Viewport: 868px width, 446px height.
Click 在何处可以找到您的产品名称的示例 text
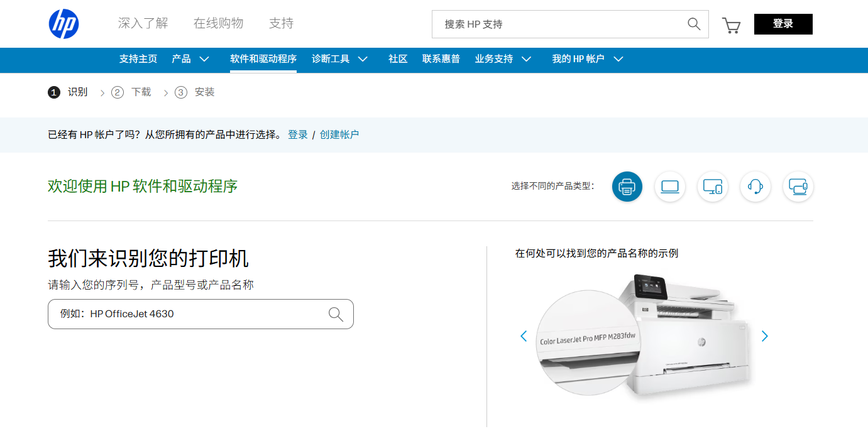(596, 253)
